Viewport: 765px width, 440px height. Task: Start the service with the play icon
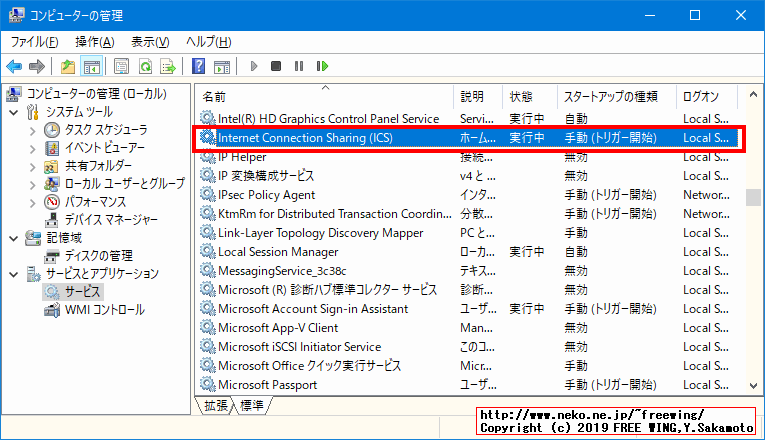tap(253, 66)
